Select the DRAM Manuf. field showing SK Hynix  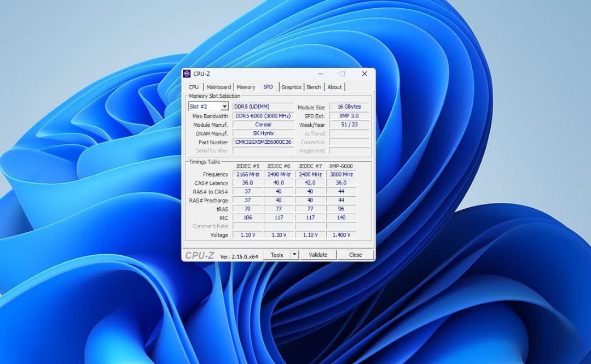pos(263,133)
